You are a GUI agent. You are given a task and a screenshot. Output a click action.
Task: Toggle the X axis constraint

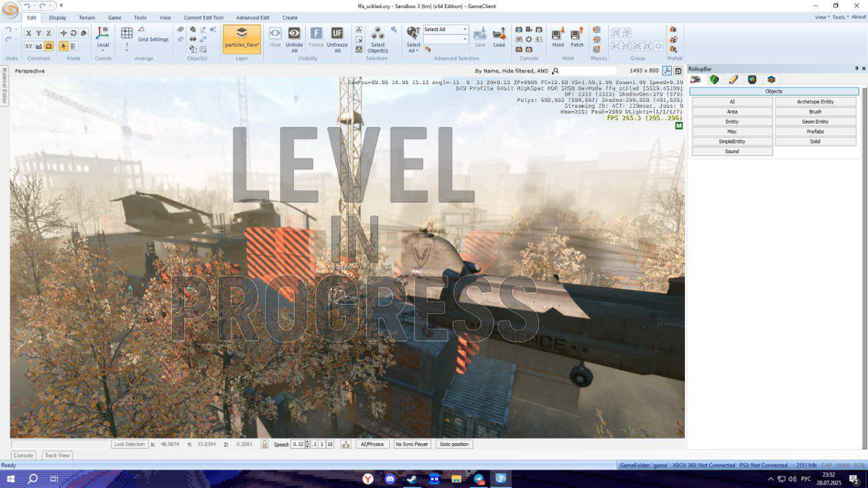pos(29,33)
